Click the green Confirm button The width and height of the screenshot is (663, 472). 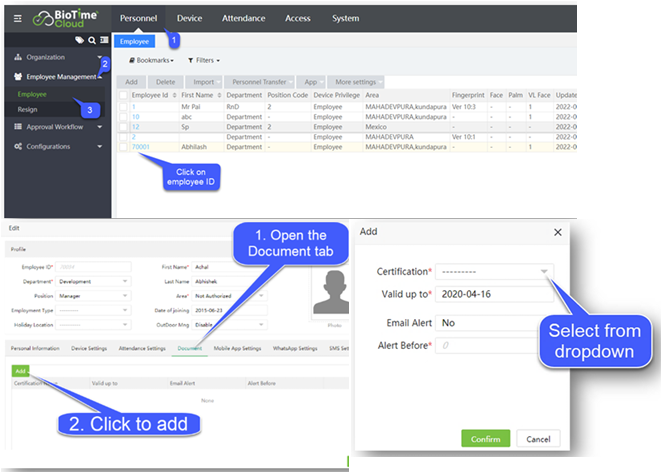[485, 439]
